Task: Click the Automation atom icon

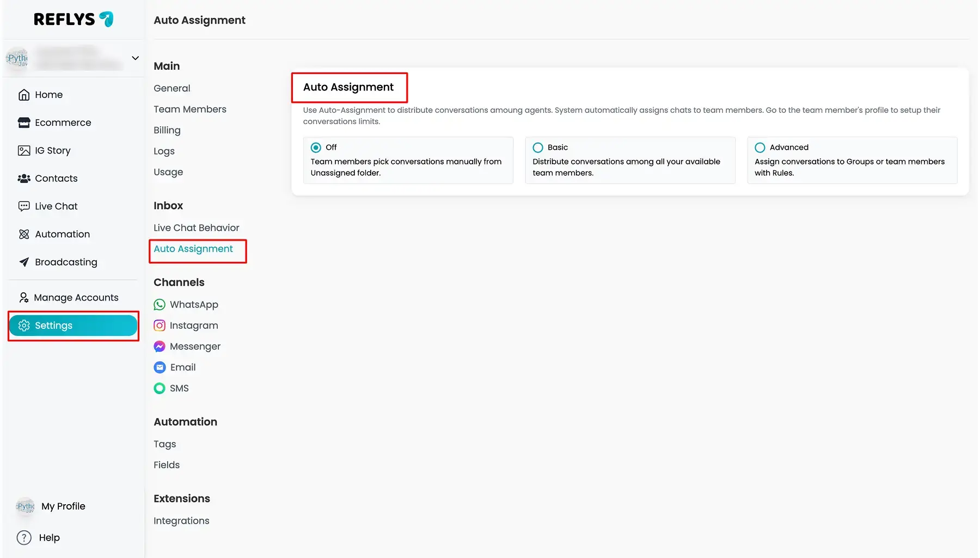Action: [24, 234]
